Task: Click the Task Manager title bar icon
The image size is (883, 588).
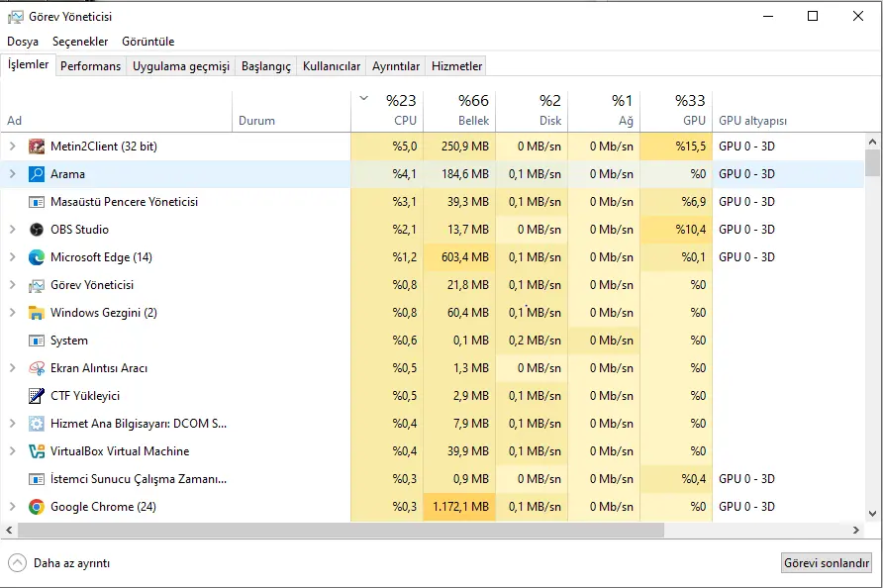Action: click(x=15, y=17)
